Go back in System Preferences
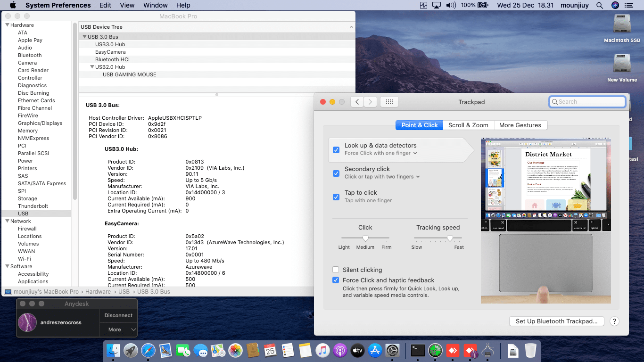 pyautogui.click(x=357, y=102)
